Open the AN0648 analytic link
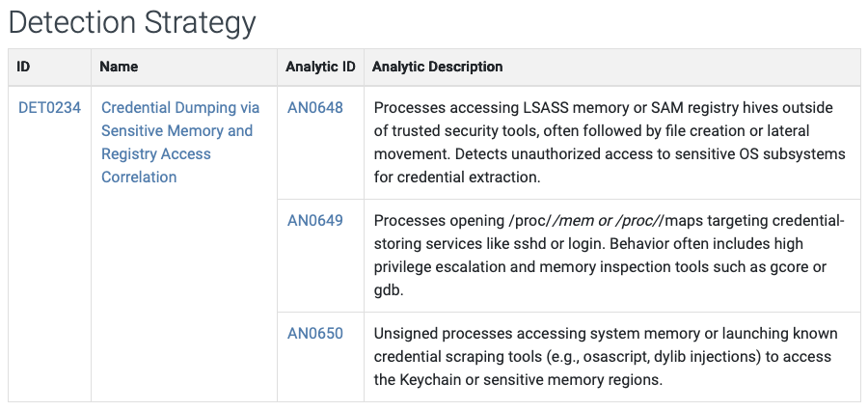 point(314,108)
